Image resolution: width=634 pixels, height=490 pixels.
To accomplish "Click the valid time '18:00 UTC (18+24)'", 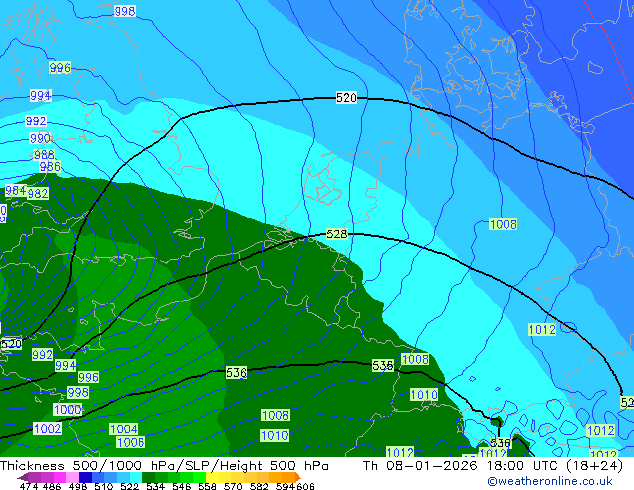I will [555, 466].
